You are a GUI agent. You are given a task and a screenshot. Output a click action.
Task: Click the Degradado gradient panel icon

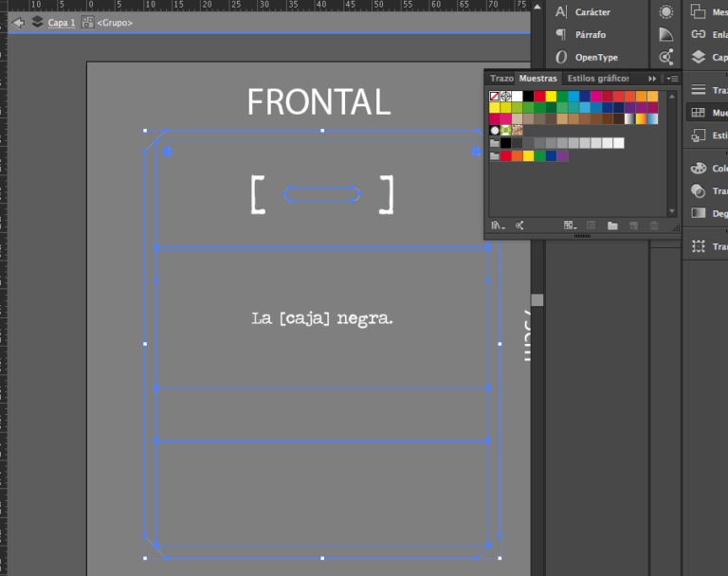click(x=699, y=213)
